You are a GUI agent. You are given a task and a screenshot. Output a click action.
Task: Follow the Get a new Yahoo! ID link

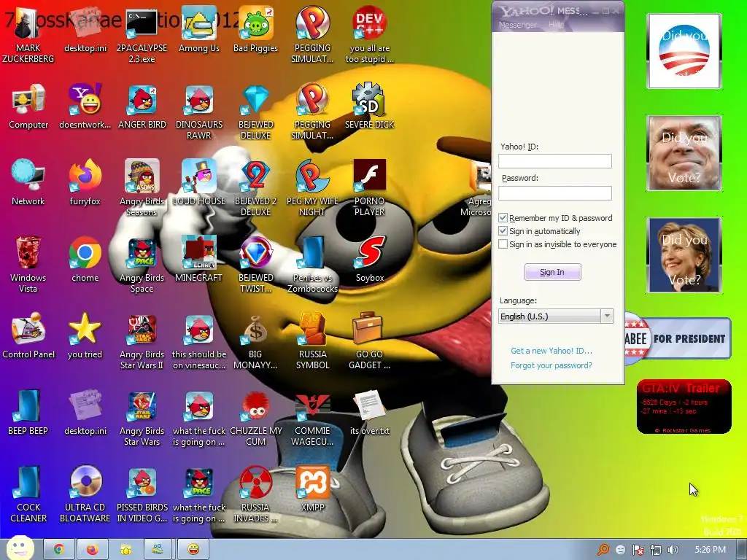coord(551,351)
